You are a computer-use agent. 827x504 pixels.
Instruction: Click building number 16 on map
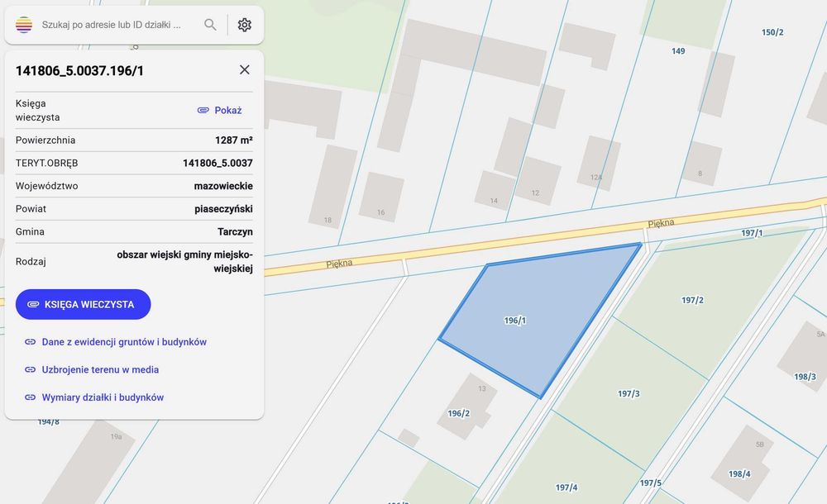380,212
